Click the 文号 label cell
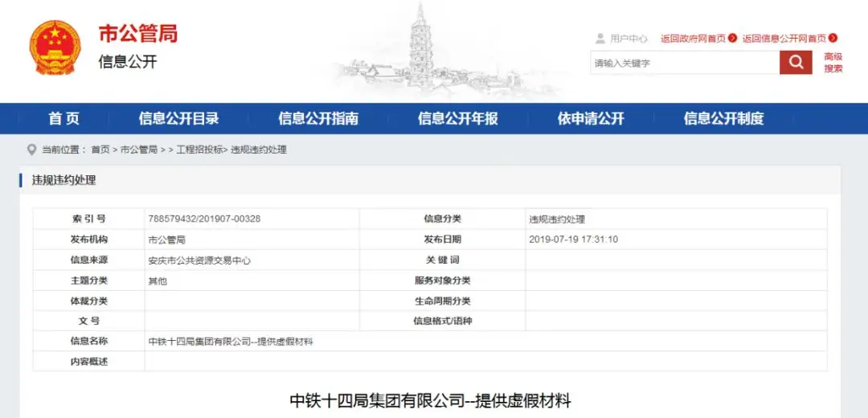This screenshot has width=868, height=418. click(88, 321)
